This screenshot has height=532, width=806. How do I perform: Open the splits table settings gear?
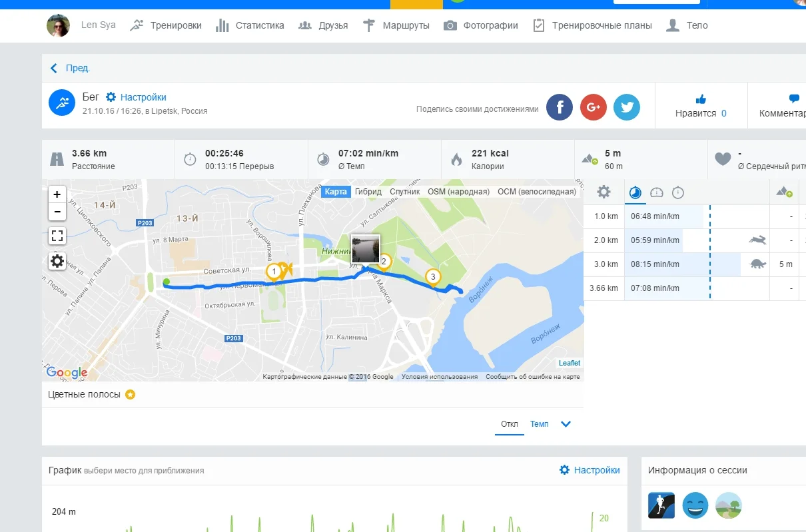click(604, 192)
